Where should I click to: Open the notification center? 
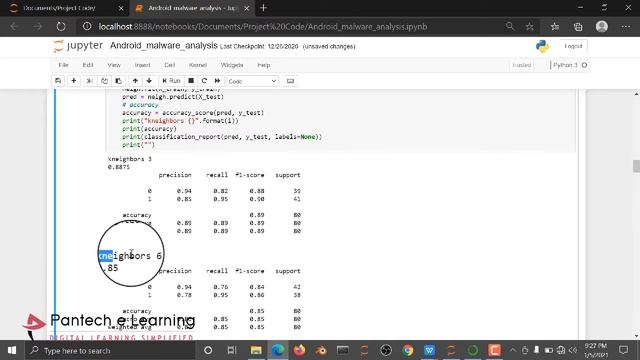(x=623, y=350)
